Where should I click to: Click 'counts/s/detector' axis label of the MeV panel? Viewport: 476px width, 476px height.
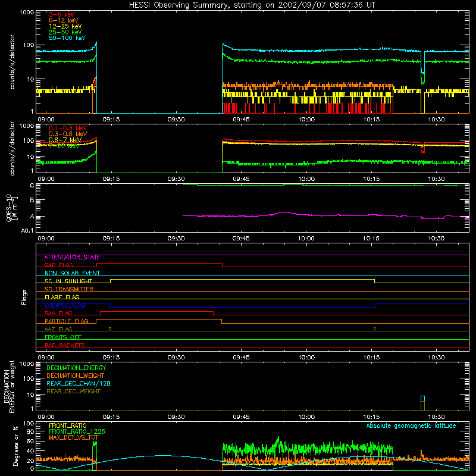click(x=12, y=148)
